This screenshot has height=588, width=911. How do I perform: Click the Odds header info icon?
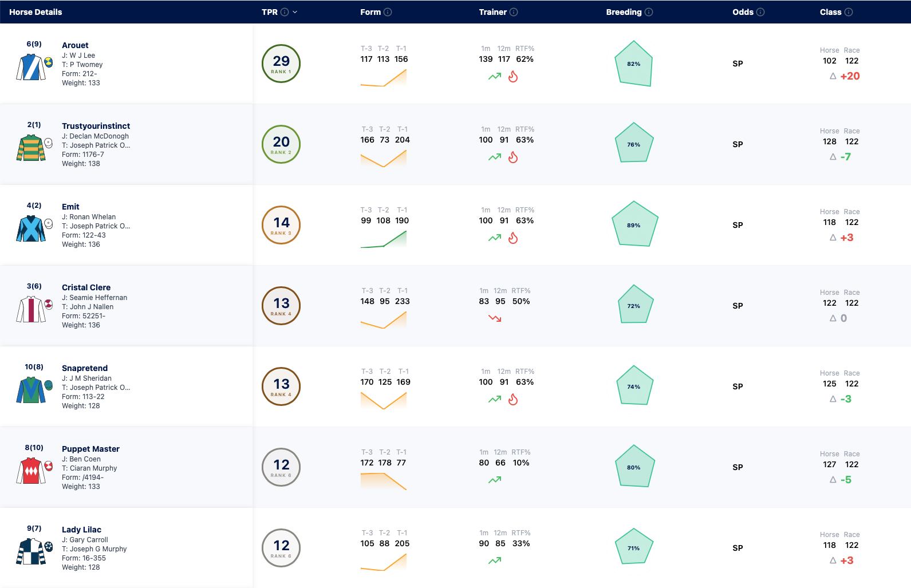tap(760, 12)
